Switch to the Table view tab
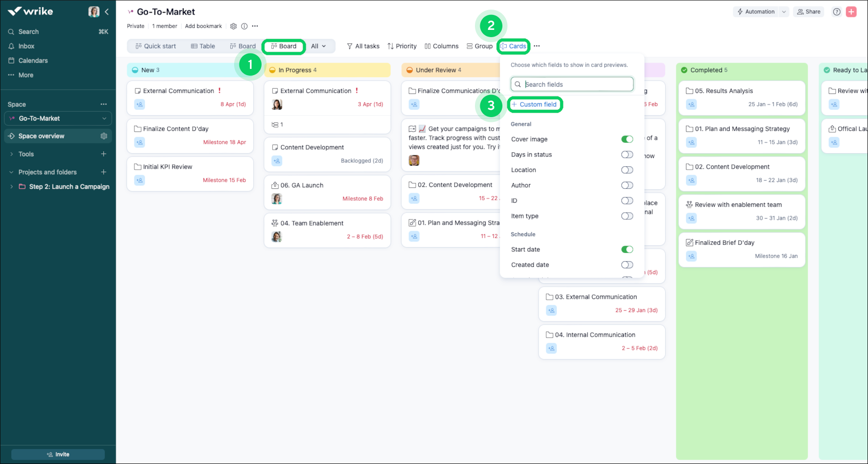Image resolution: width=868 pixels, height=464 pixels. pyautogui.click(x=203, y=46)
